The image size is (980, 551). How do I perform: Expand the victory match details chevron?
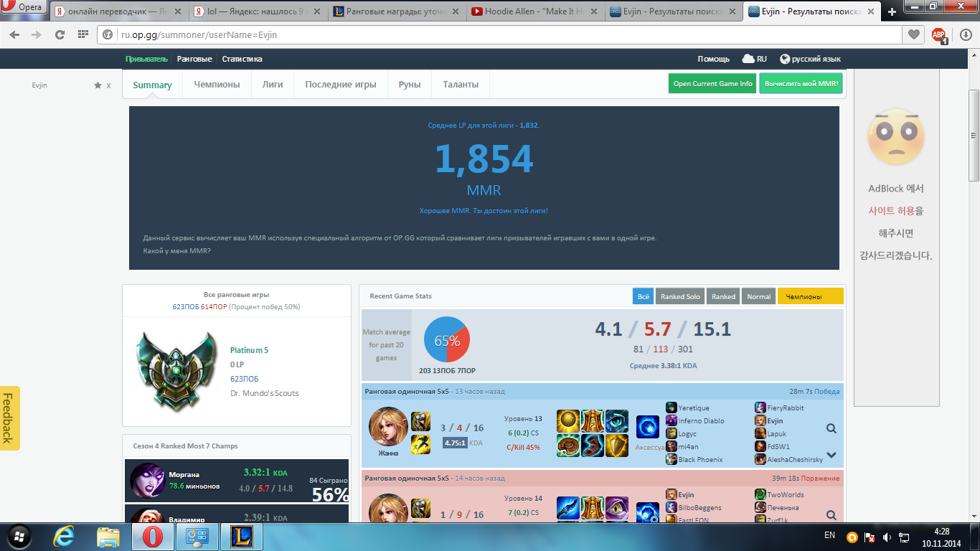831,455
